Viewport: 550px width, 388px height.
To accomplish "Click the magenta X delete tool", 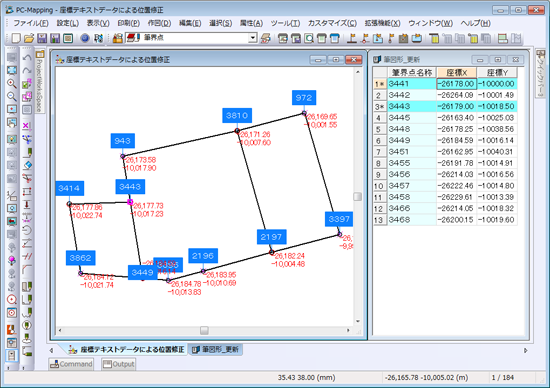I will tap(27, 126).
